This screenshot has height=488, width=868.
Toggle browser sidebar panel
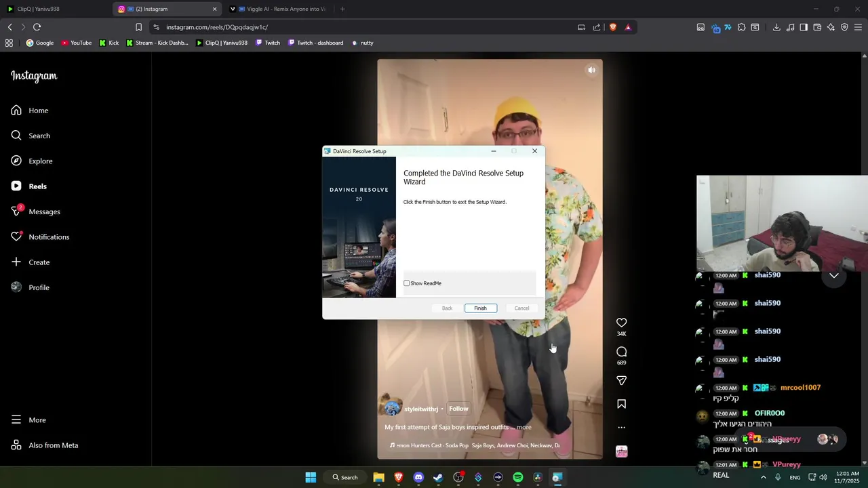804,27
